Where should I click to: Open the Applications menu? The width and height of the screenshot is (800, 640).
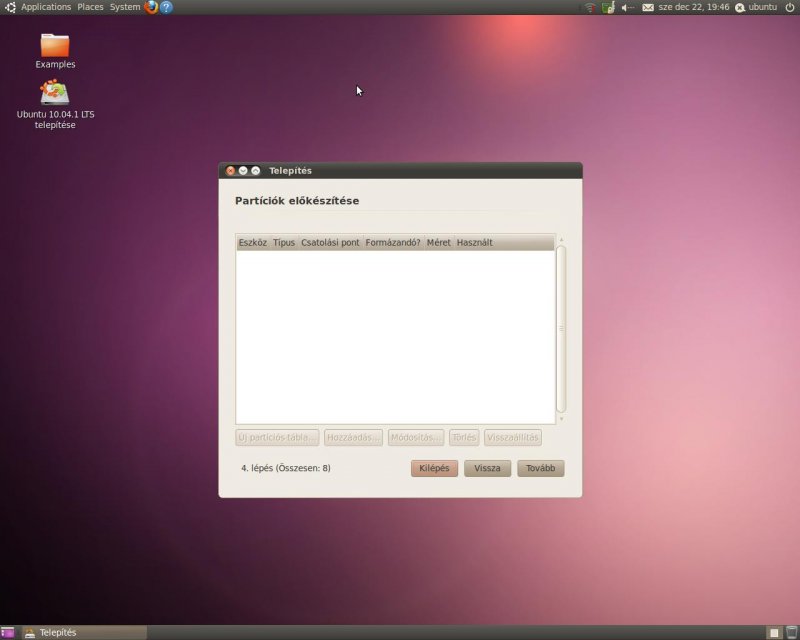46,7
